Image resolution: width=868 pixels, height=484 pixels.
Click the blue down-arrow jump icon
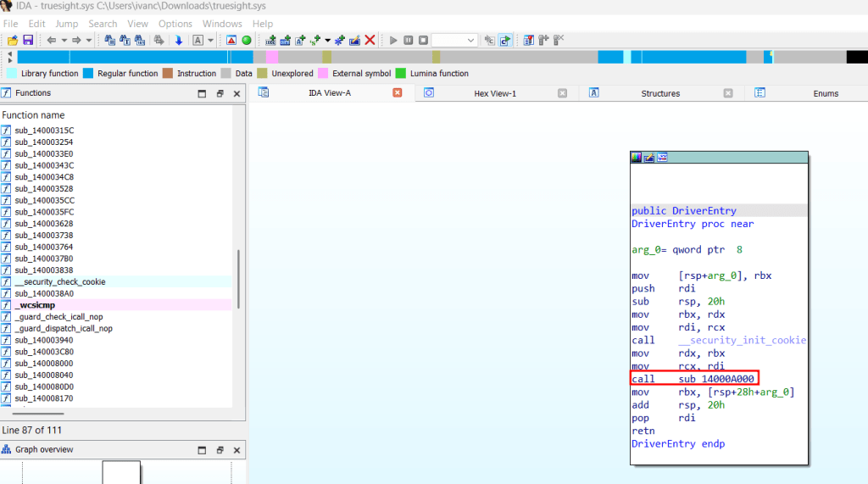tap(179, 40)
